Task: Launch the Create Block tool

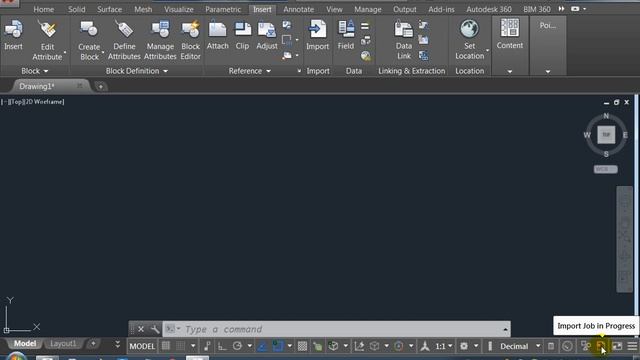Action: pos(89,40)
